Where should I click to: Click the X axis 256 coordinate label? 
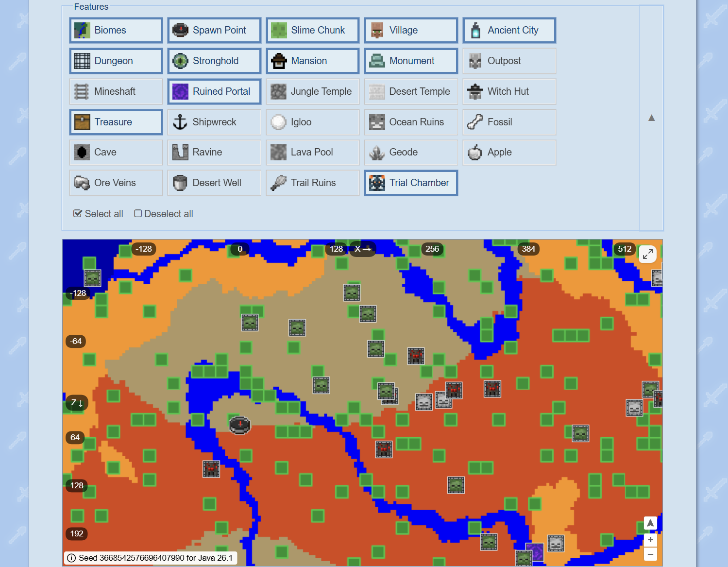point(432,249)
